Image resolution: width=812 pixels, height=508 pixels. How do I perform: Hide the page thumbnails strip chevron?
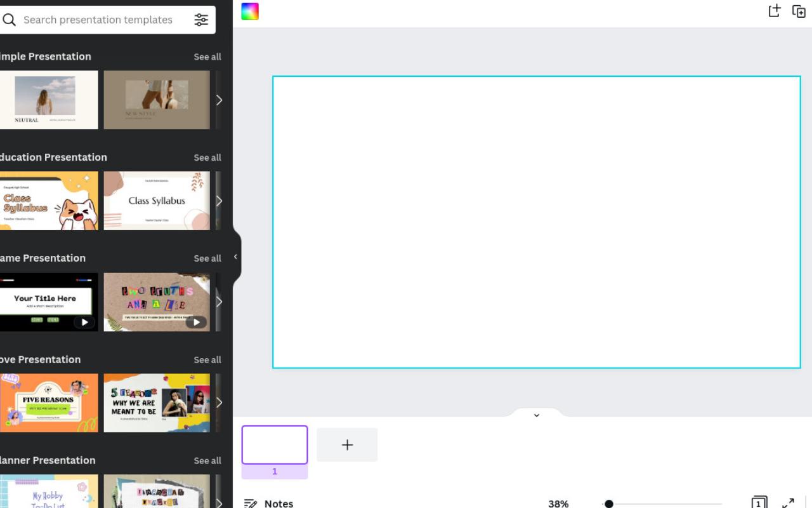(x=537, y=415)
